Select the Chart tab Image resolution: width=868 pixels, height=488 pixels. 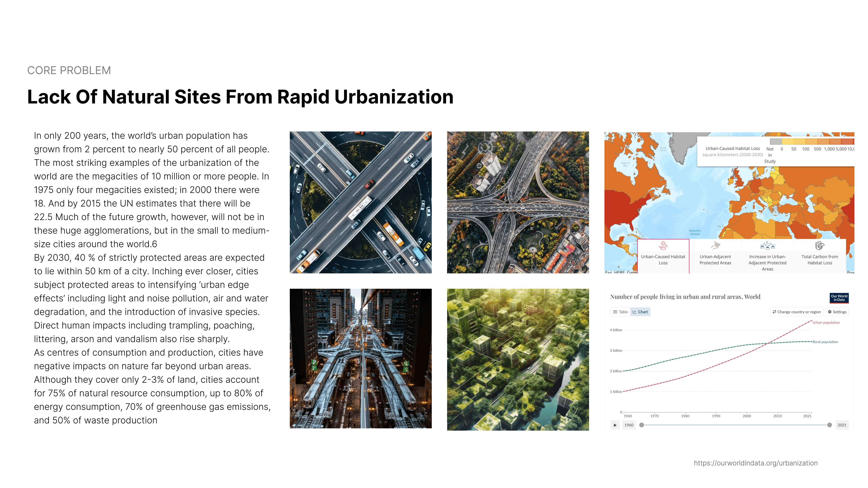[640, 312]
